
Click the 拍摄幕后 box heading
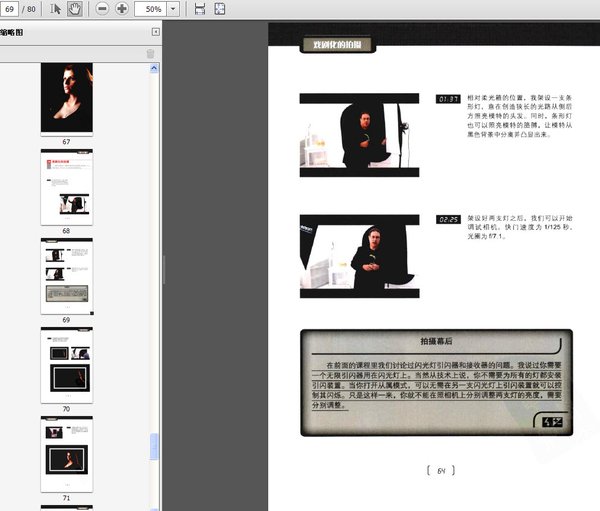436,341
